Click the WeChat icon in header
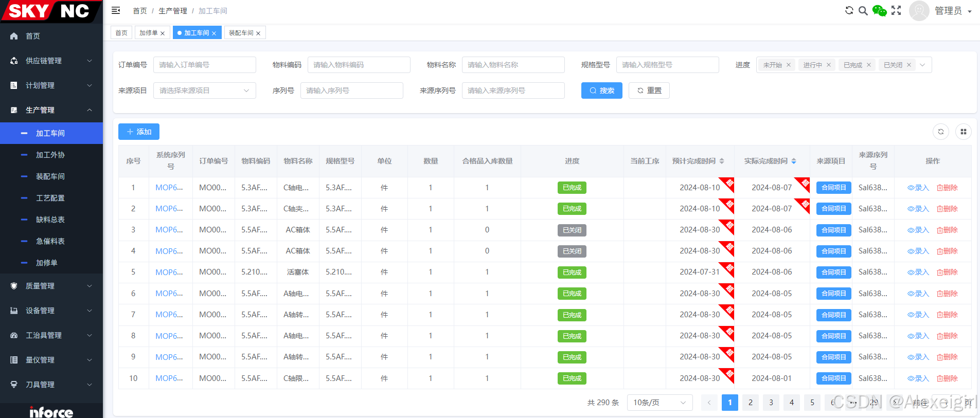The width and height of the screenshot is (980, 418). (x=880, y=10)
